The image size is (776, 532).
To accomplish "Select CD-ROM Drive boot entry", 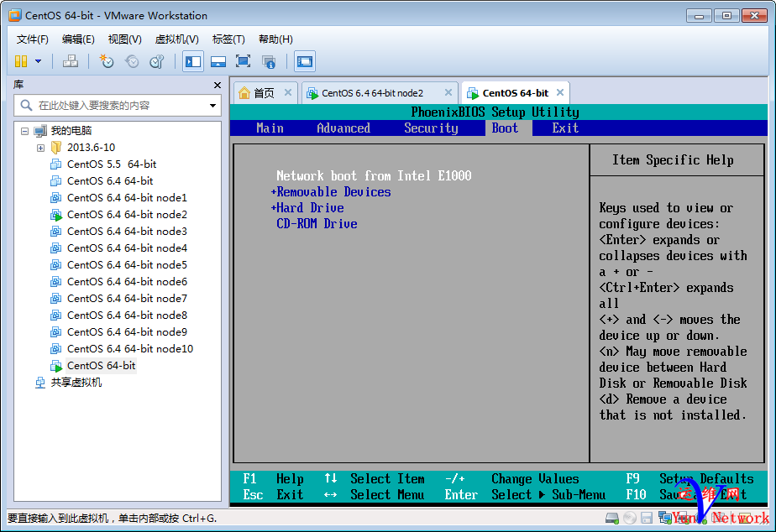I will coord(317,224).
